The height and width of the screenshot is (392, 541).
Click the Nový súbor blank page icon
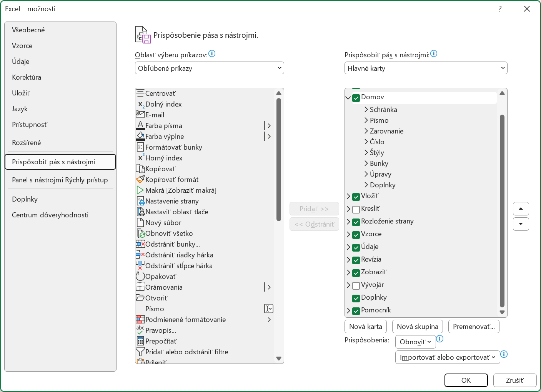(140, 222)
